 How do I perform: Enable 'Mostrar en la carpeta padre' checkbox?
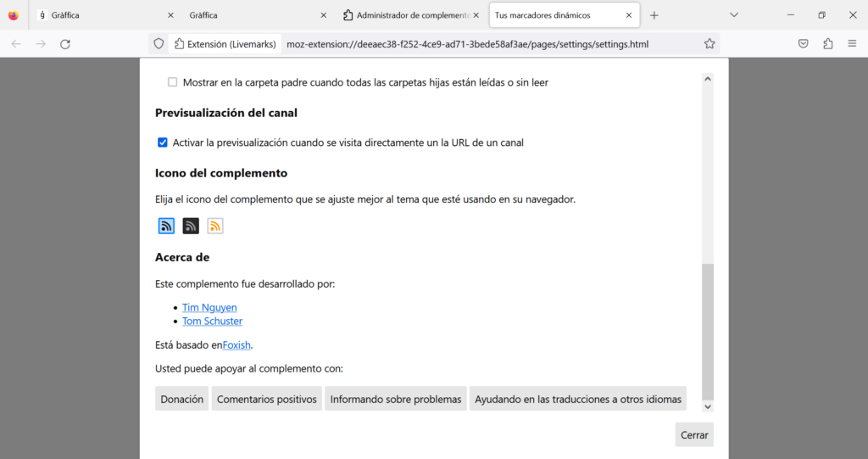(x=173, y=82)
